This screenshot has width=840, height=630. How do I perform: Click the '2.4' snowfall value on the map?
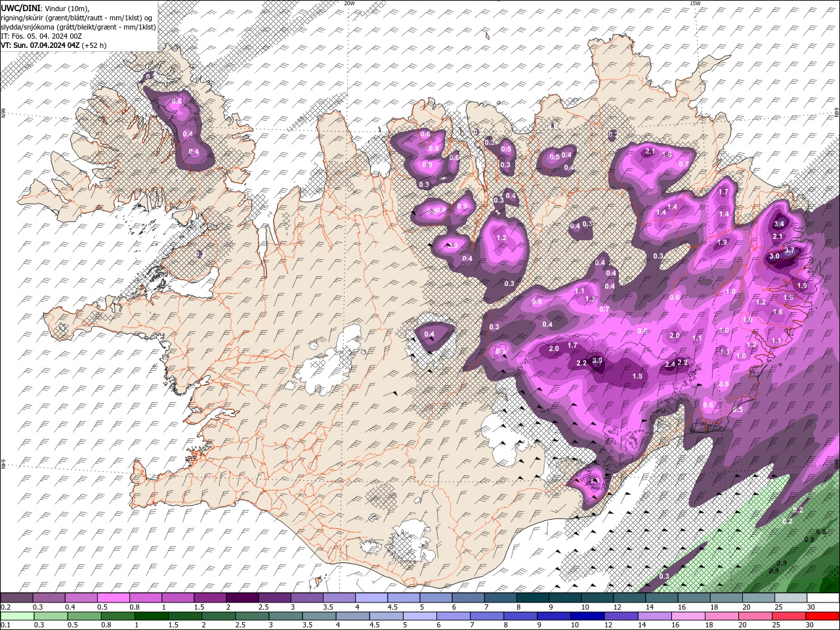click(670, 364)
